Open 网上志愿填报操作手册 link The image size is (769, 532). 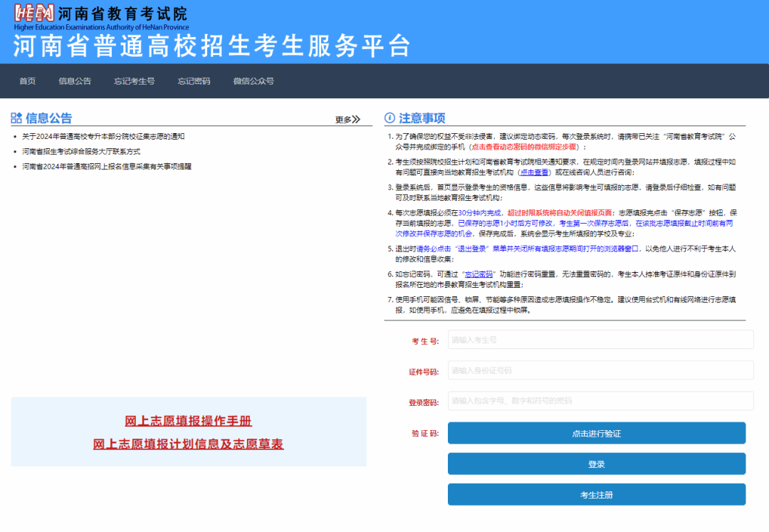coord(188,421)
